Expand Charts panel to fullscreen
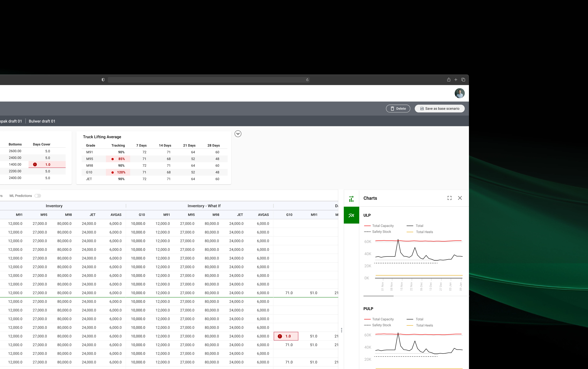Image resolution: width=588 pixels, height=369 pixels. [x=449, y=198]
